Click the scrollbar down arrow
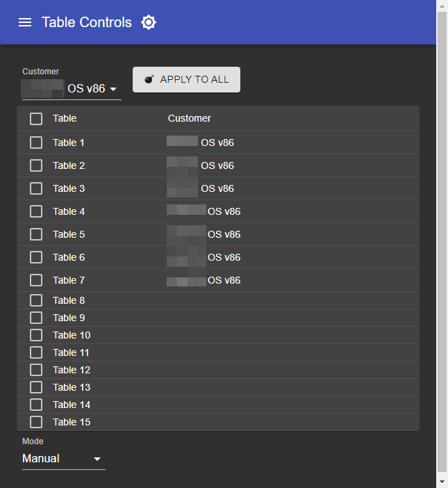The height and width of the screenshot is (488, 448). pos(442,481)
